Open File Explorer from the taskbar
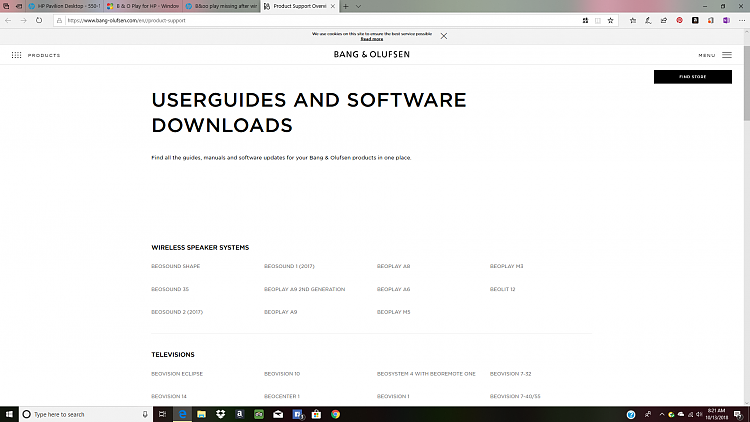Viewport: 750px width, 422px height. pyautogui.click(x=201, y=414)
